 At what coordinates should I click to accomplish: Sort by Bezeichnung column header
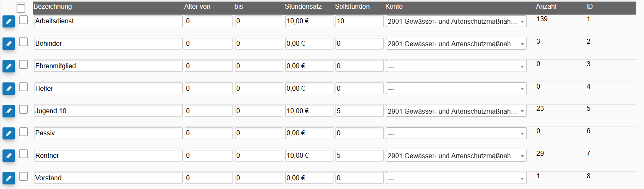pyautogui.click(x=53, y=7)
